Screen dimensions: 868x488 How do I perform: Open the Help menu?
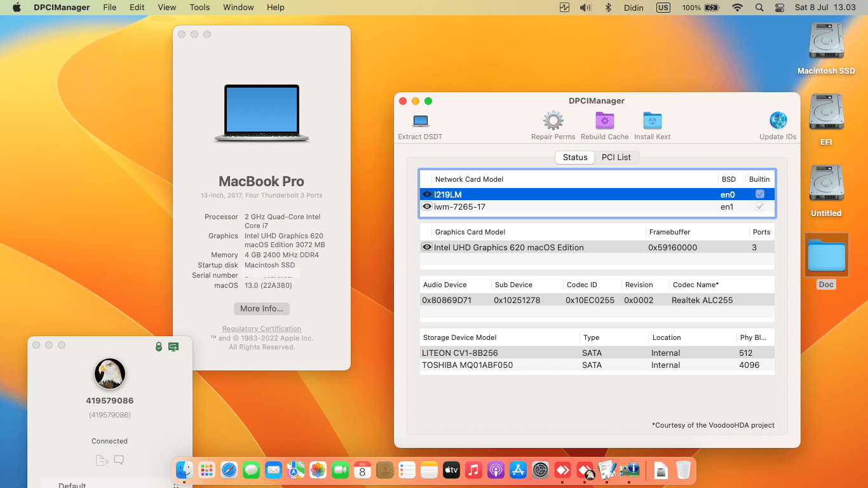tap(275, 8)
